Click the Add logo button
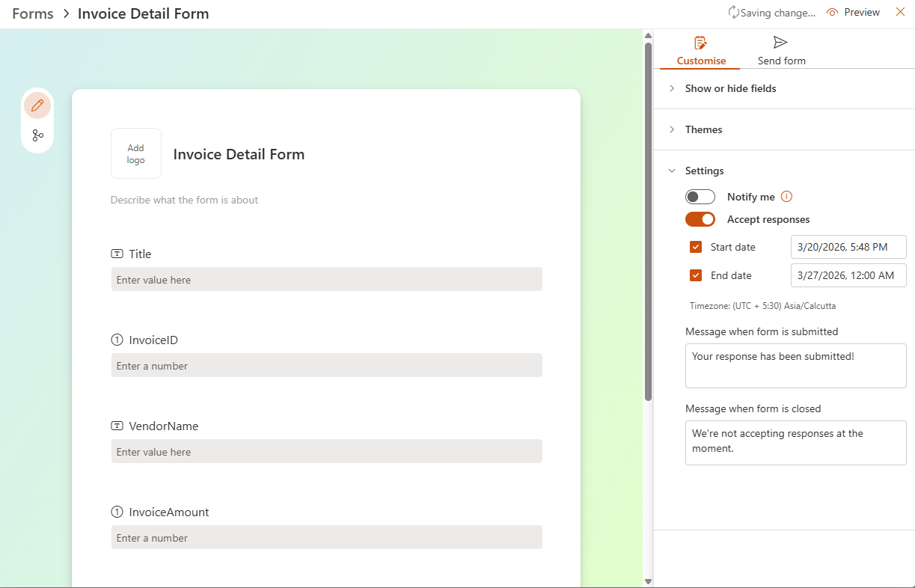The height and width of the screenshot is (588, 915). 136,153
